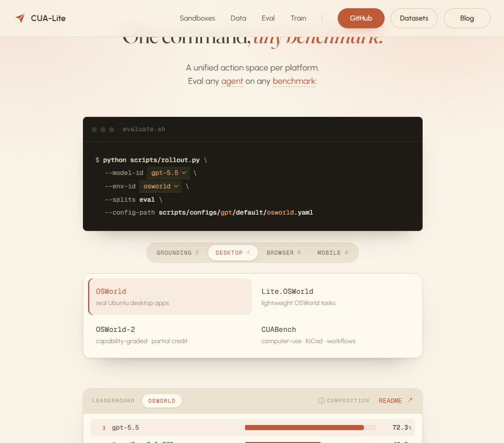Click the 72.3% score value
Screen dimensions: 504x443
point(402,428)
